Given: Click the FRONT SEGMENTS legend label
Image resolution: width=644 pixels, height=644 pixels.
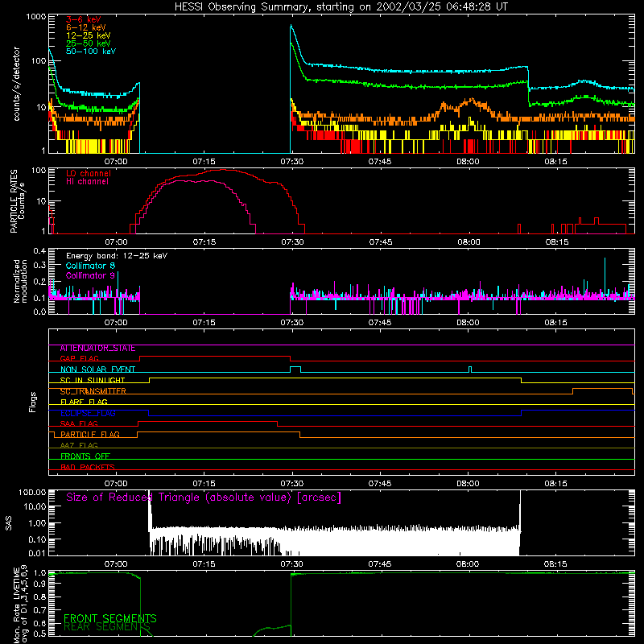Looking at the screenshot, I should [x=110, y=618].
